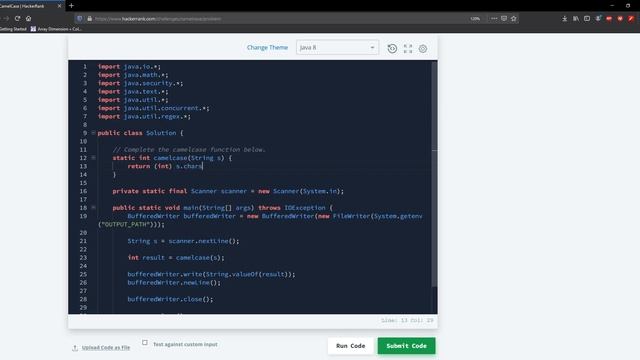Close the CamelCase HackerRank tab
The width and height of the screenshot is (640, 360).
[x=59, y=6]
